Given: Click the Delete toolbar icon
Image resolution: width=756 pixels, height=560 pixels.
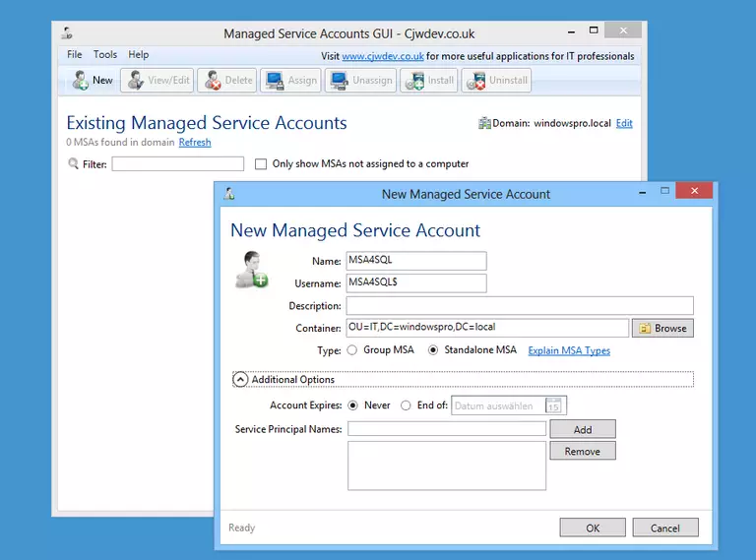Looking at the screenshot, I should 210,81.
